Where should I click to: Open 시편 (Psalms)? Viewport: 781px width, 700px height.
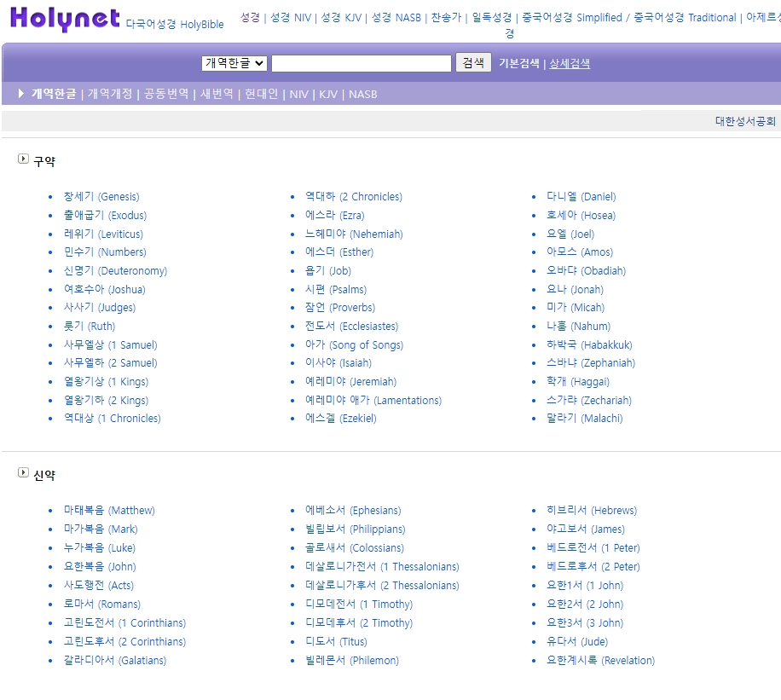tap(336, 290)
